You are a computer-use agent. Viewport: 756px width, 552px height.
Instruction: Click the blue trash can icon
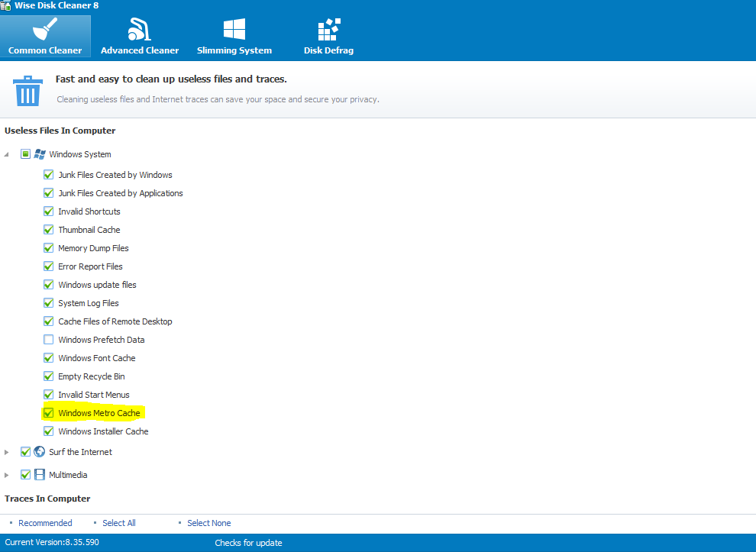(x=28, y=90)
